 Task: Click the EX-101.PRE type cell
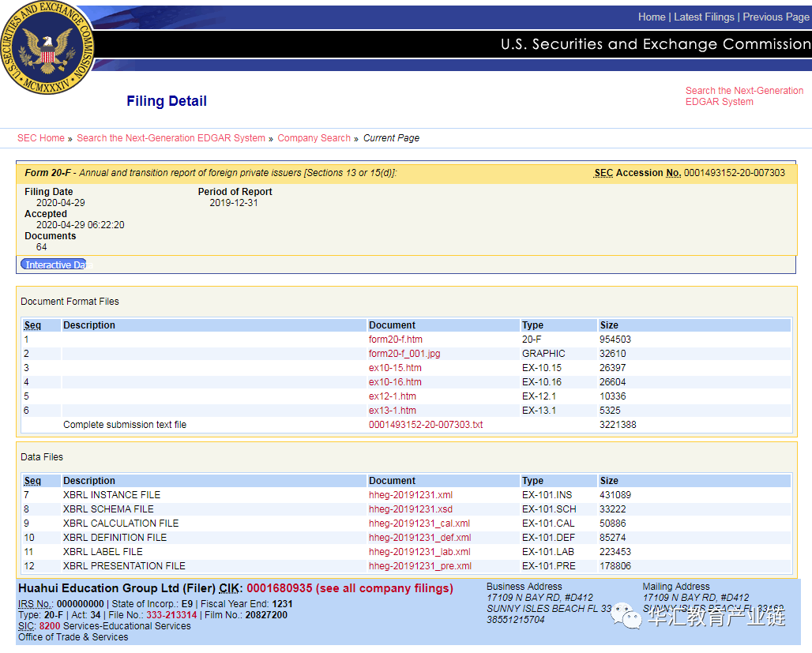click(548, 566)
